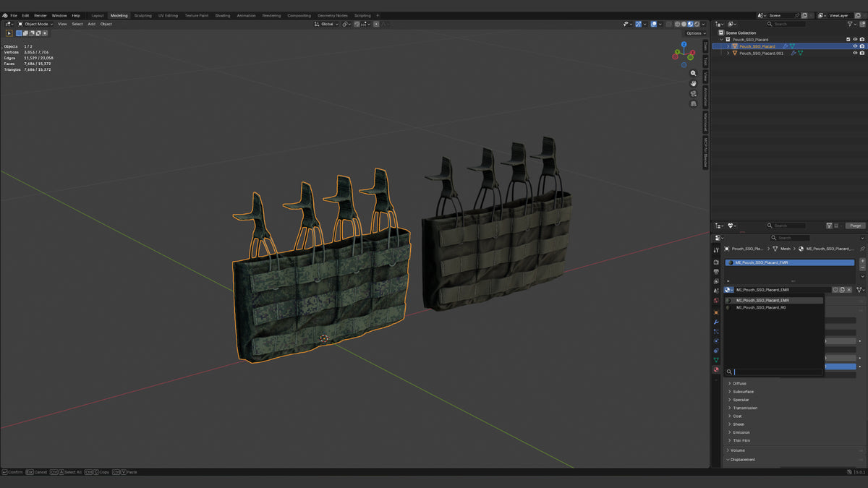Image resolution: width=868 pixels, height=488 pixels.
Task: Switch perspective/orthographic grid icon in viewport
Action: coord(693,103)
